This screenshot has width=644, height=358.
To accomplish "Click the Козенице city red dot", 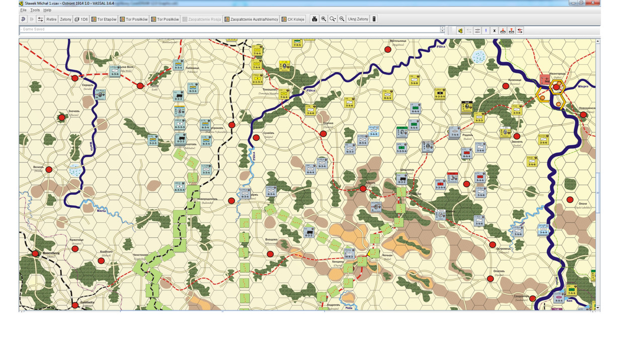I will click(506, 86).
